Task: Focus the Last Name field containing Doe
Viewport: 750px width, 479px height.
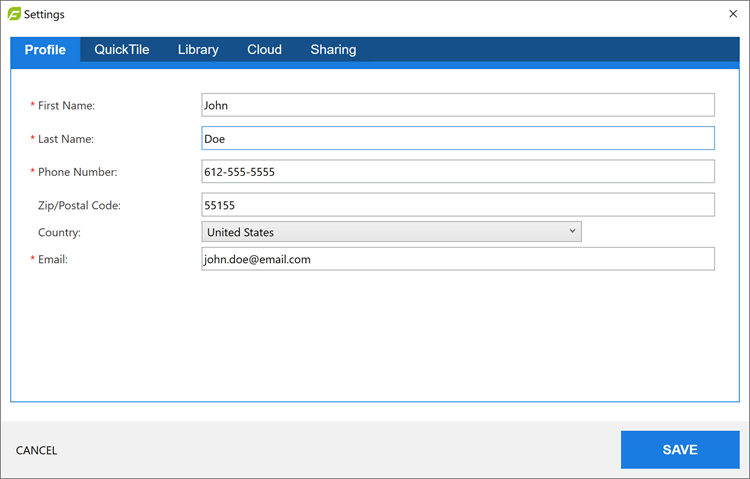Action: pos(458,139)
